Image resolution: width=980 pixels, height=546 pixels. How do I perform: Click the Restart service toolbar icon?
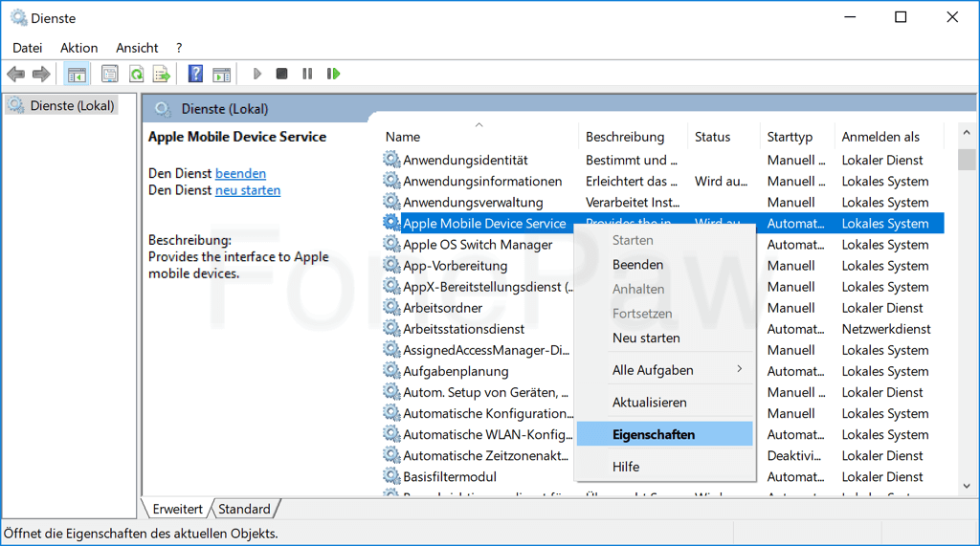[x=333, y=74]
